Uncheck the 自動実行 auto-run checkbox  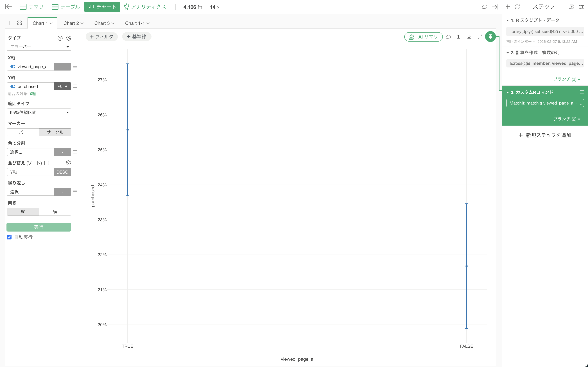tap(9, 237)
